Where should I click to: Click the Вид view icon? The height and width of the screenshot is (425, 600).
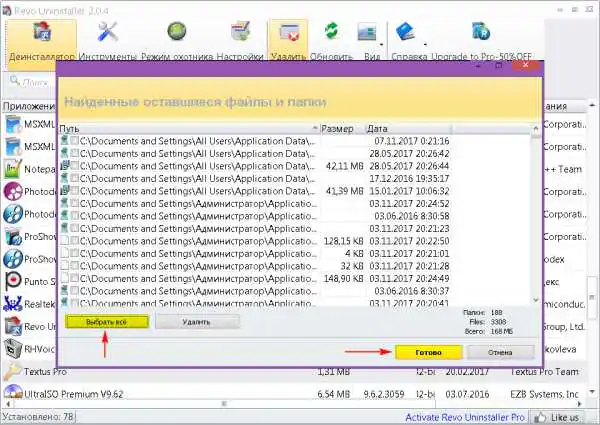coord(367,32)
